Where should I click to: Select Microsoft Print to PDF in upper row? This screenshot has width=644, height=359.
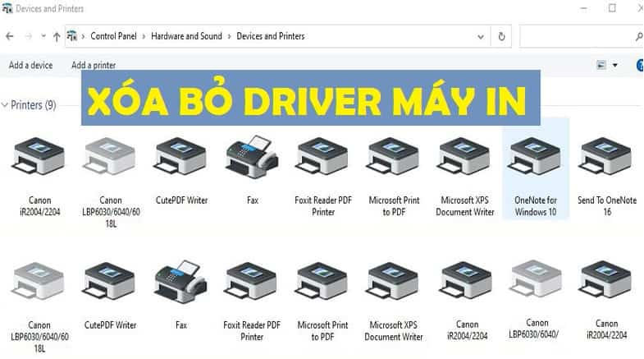[x=394, y=177]
